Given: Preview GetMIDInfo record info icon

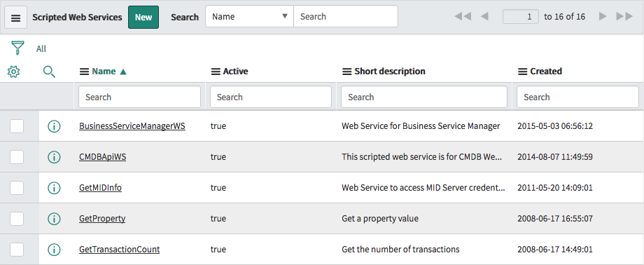Looking at the screenshot, I should pyautogui.click(x=54, y=188).
